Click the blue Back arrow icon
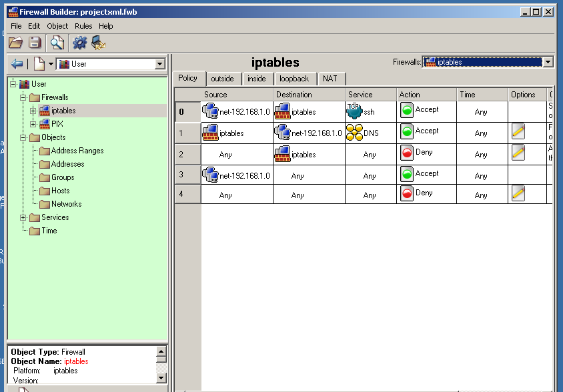The width and height of the screenshot is (563, 392). click(17, 64)
